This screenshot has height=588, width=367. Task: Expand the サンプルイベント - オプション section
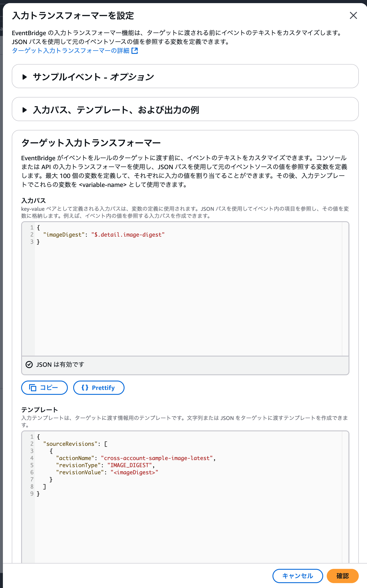point(24,77)
